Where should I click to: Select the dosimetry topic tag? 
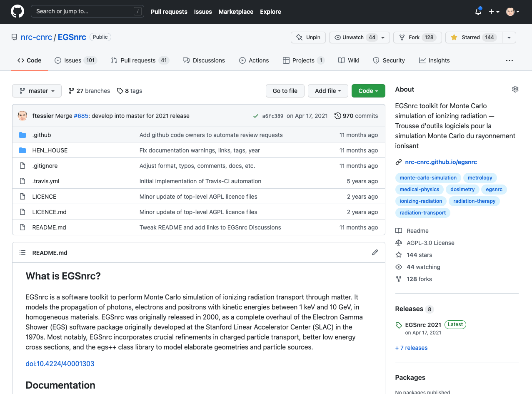[462, 190]
